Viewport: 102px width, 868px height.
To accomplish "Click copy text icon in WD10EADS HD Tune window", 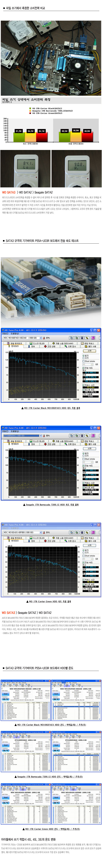I will (x=72, y=532).
